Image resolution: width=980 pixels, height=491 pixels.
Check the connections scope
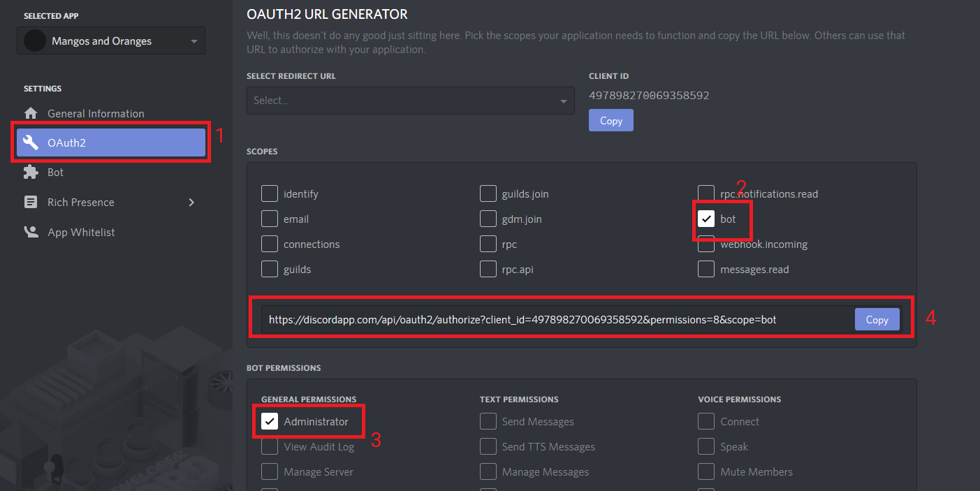270,244
